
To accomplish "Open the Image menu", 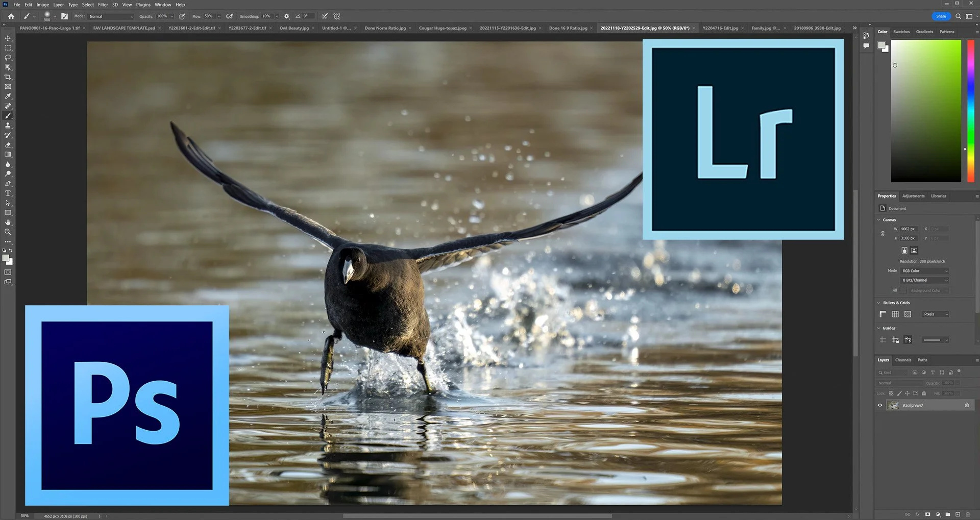I will point(43,5).
